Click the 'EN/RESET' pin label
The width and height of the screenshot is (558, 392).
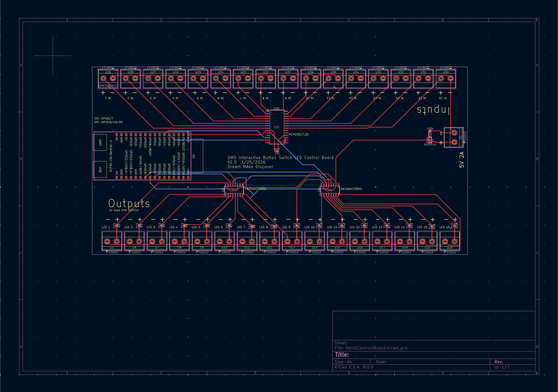tap(183, 144)
